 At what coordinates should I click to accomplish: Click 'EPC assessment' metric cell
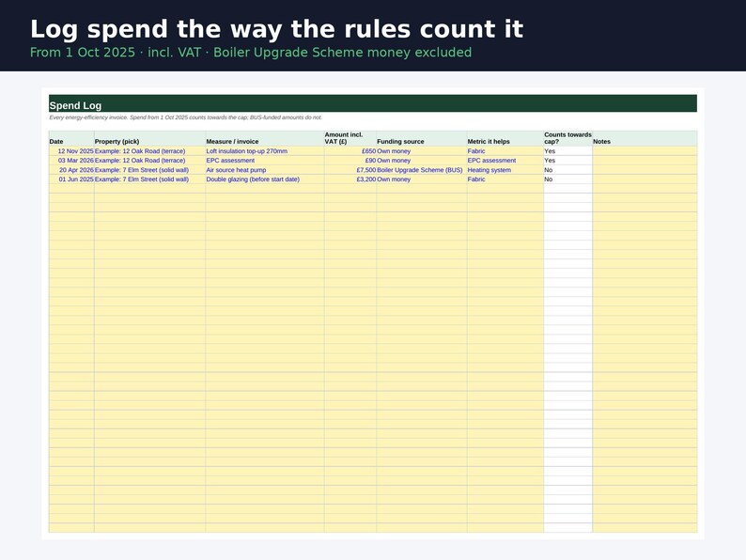(x=505, y=161)
